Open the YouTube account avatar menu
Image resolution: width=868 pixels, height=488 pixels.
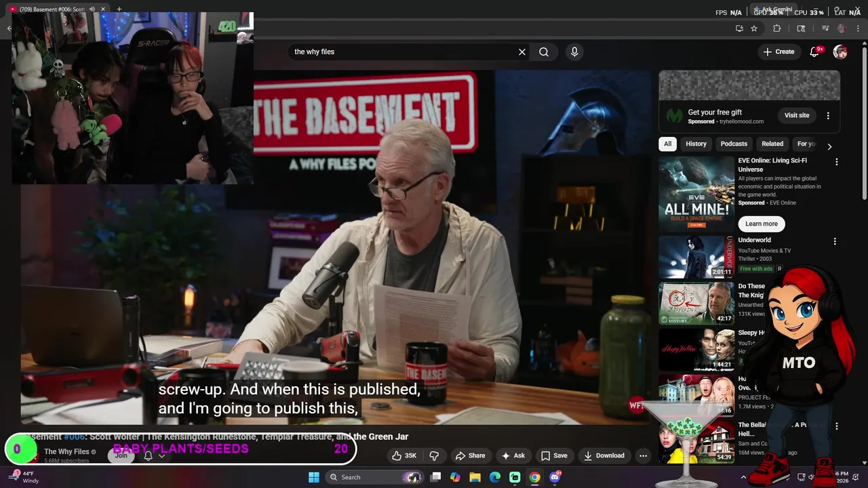click(840, 52)
